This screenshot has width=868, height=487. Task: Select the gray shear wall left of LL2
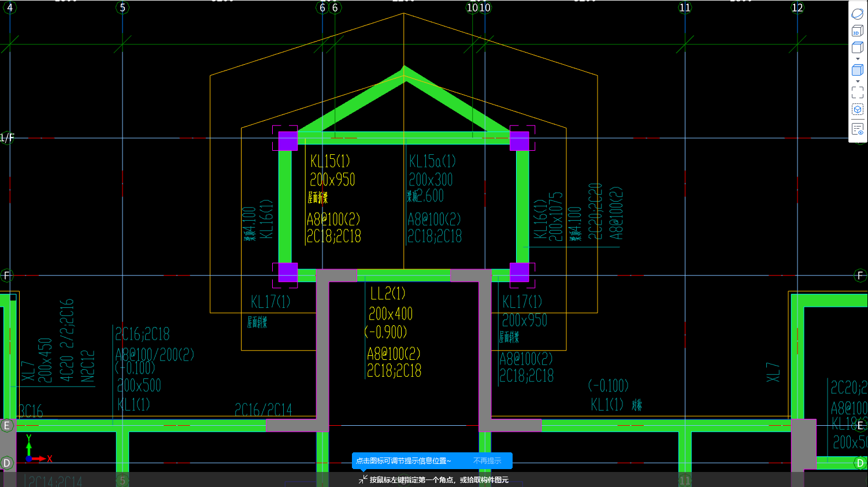point(322,350)
